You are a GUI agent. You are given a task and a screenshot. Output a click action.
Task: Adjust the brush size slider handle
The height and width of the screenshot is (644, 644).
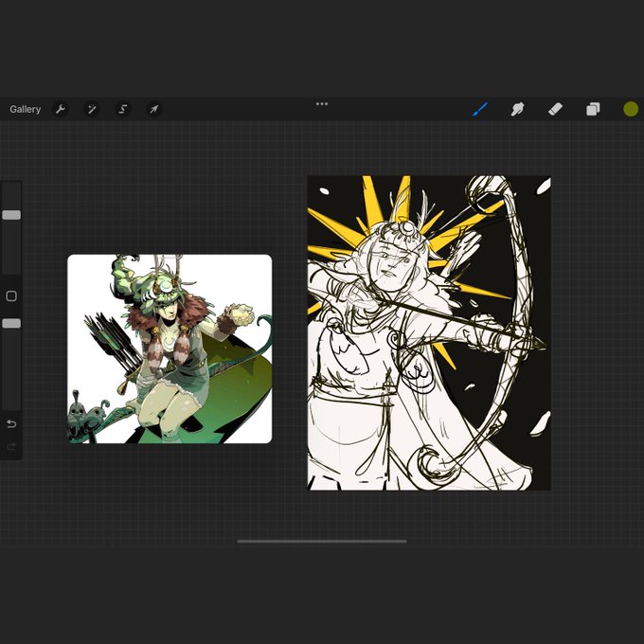coord(11,215)
